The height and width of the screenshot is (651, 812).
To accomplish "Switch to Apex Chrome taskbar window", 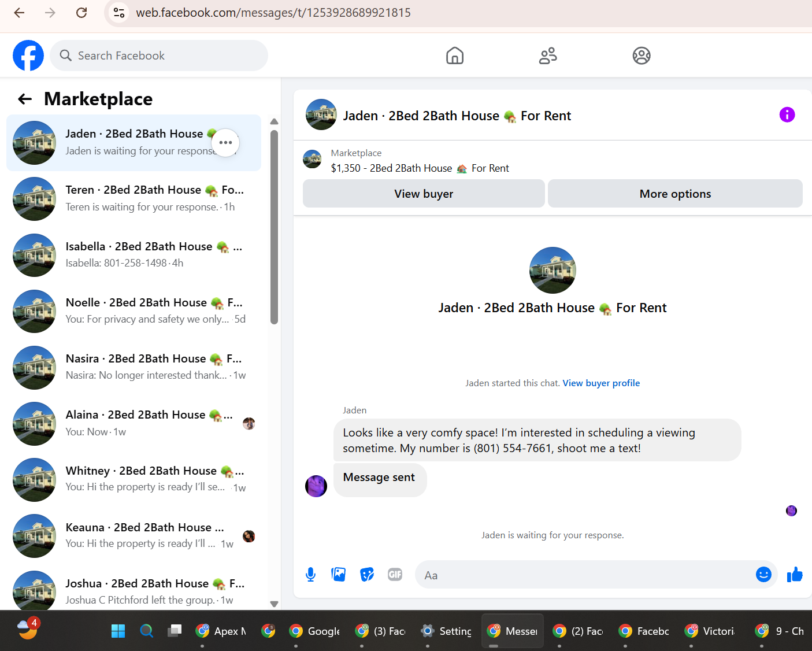I will [x=221, y=631].
